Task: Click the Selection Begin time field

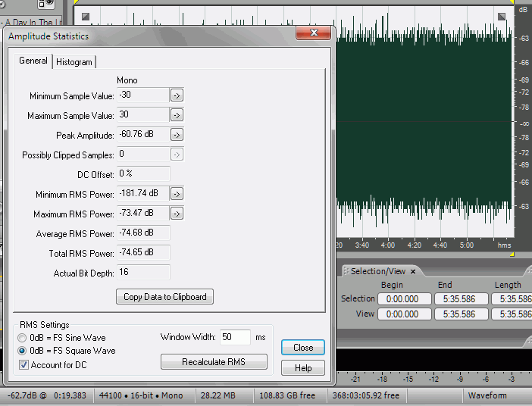Action: pos(405,298)
